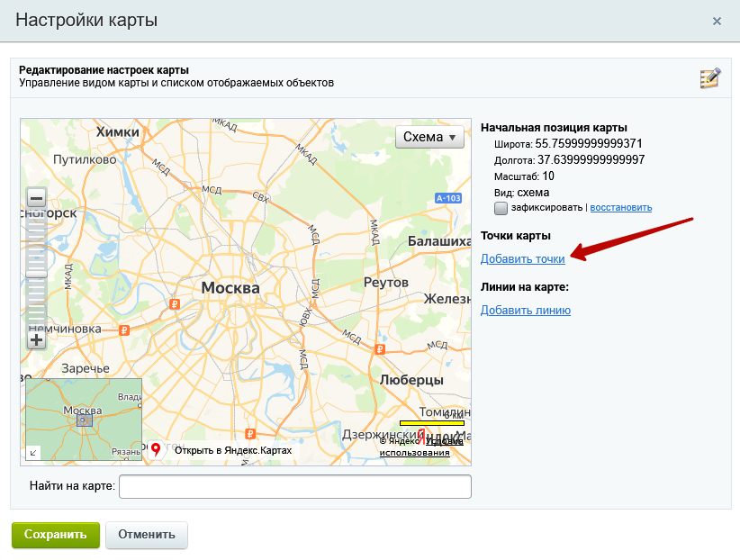
Task: Zoom in using the map plus icon
Action: tap(35, 339)
